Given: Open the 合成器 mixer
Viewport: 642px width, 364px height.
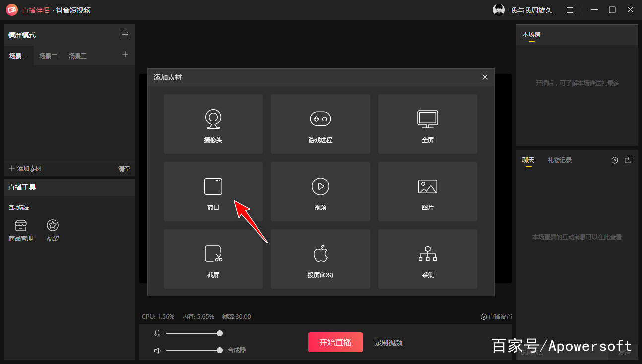Looking at the screenshot, I should coord(237,350).
